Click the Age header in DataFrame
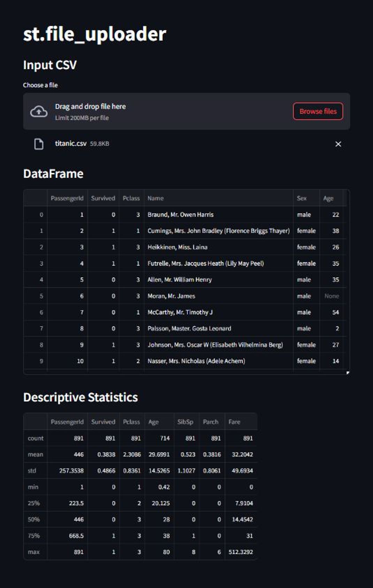 (328, 198)
